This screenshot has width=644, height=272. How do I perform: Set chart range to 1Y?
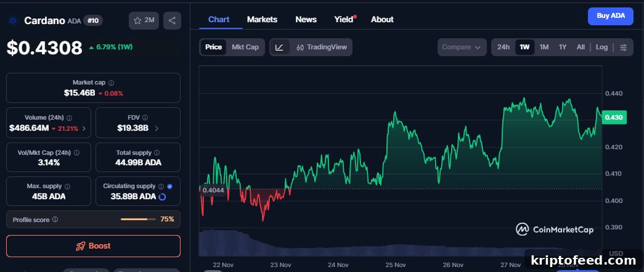563,47
